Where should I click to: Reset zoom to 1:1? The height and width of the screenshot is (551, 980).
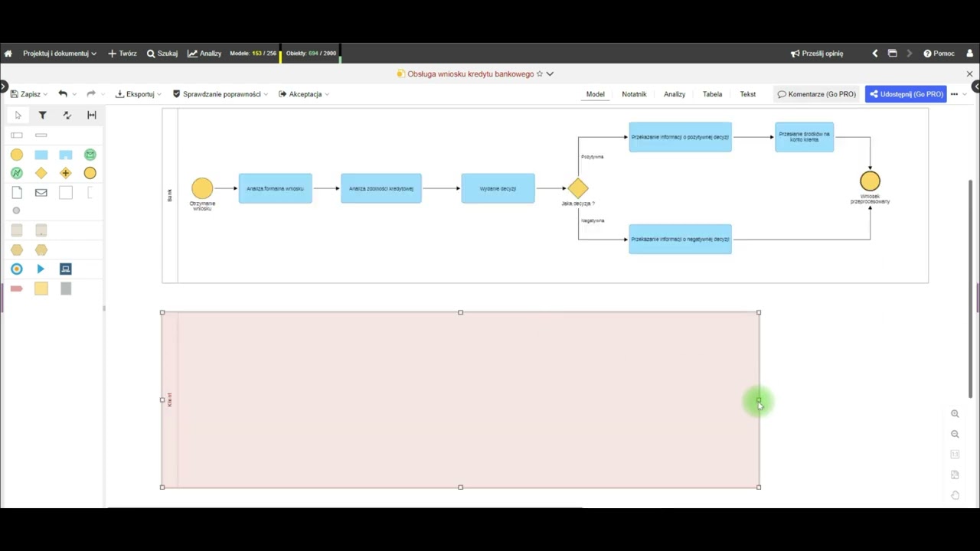click(955, 455)
